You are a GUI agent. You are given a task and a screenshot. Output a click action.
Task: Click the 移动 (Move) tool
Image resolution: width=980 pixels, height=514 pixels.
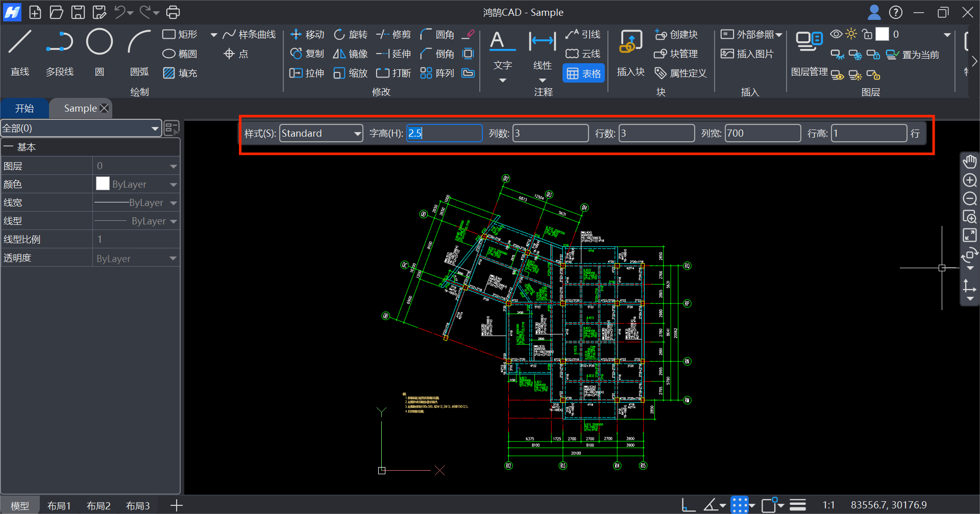(307, 34)
